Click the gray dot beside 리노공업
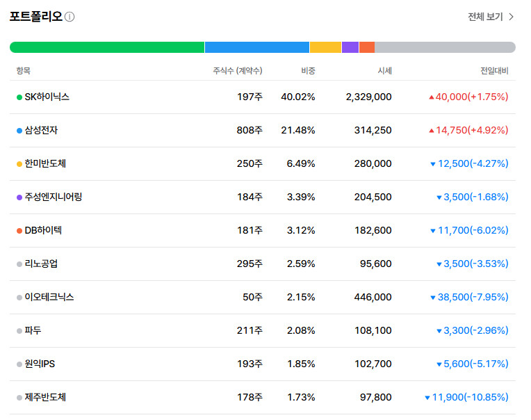 point(19,264)
